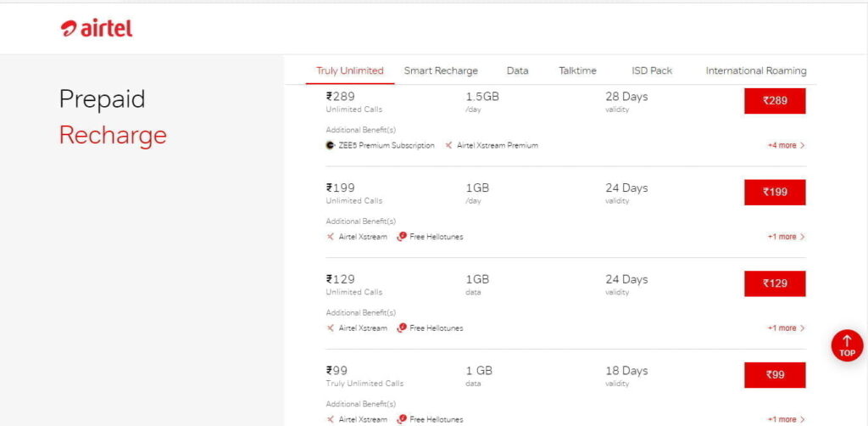Switch to Smart Recharge tab

(441, 71)
